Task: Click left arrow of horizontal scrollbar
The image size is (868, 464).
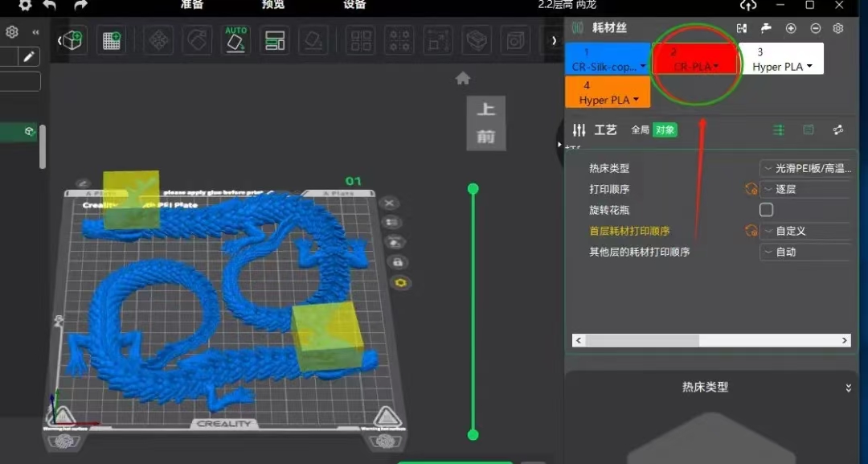Action: (x=579, y=340)
